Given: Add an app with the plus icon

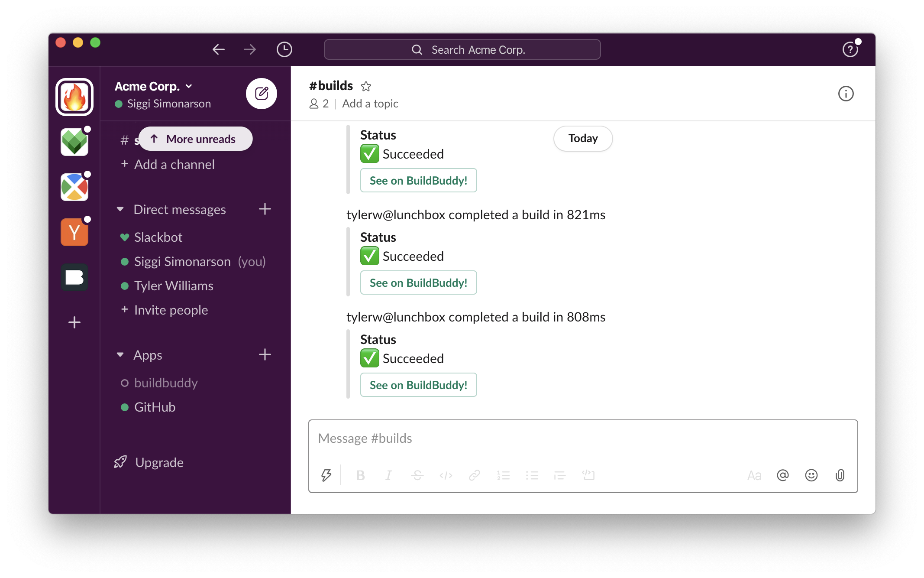Looking at the screenshot, I should pyautogui.click(x=265, y=355).
